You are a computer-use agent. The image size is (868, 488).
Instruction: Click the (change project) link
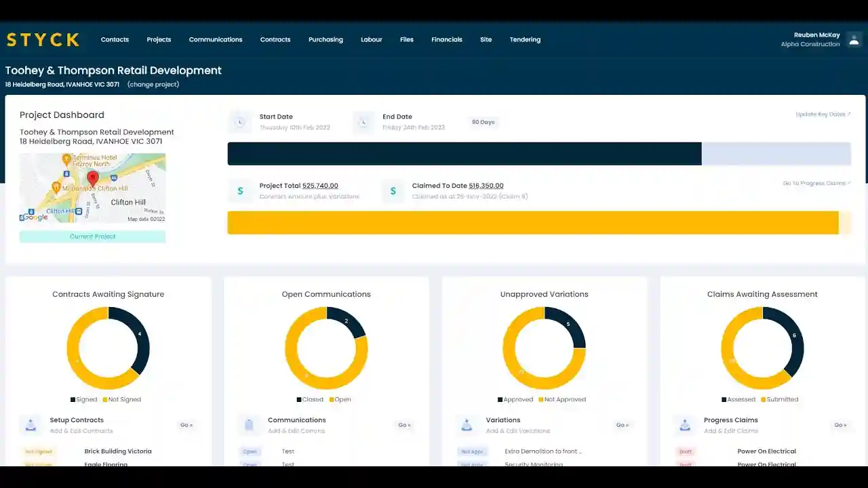153,85
